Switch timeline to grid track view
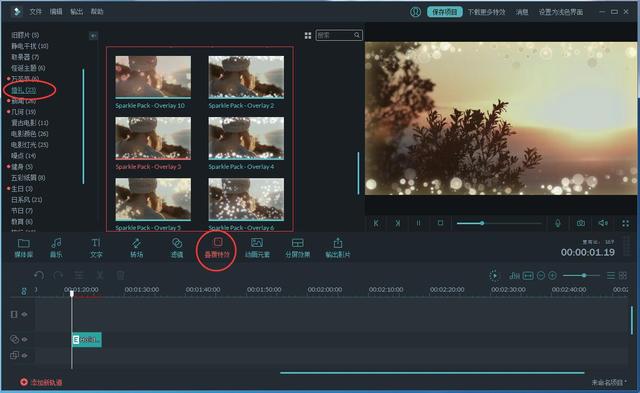This screenshot has height=393, width=640. 623,276
